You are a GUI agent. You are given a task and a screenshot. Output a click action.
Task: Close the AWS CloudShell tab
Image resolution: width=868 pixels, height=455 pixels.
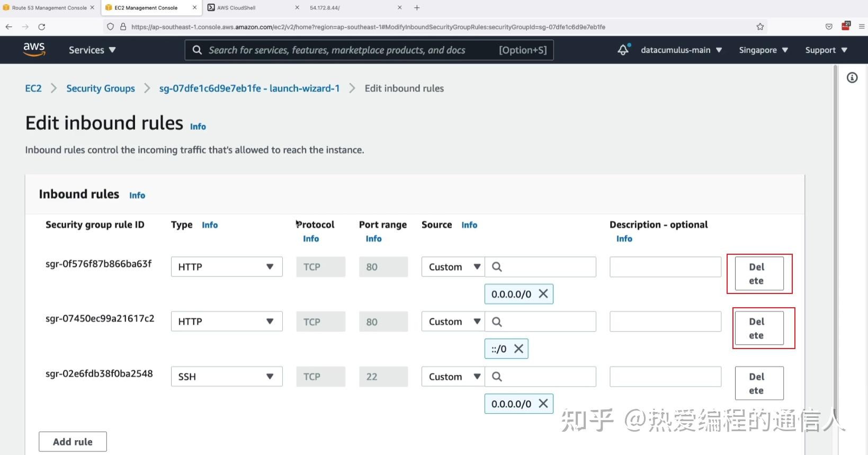point(297,7)
